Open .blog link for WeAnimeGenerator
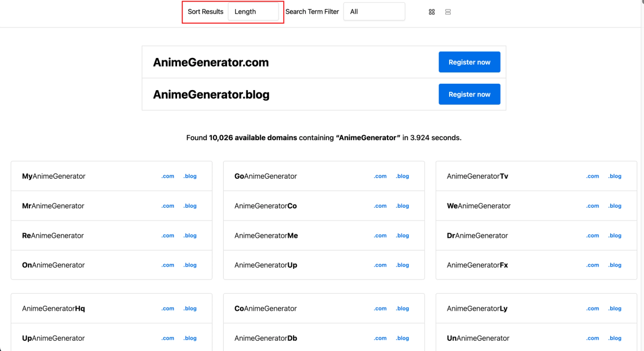 pos(615,206)
